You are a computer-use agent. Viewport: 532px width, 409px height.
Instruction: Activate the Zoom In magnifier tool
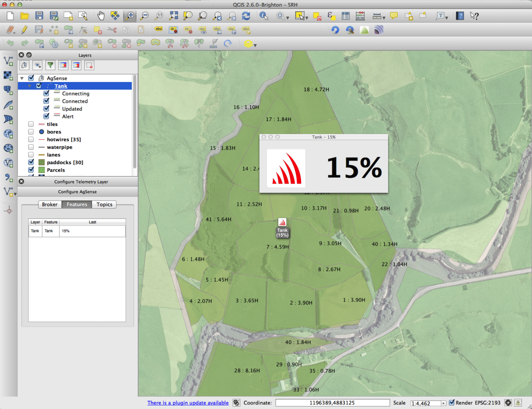point(130,16)
